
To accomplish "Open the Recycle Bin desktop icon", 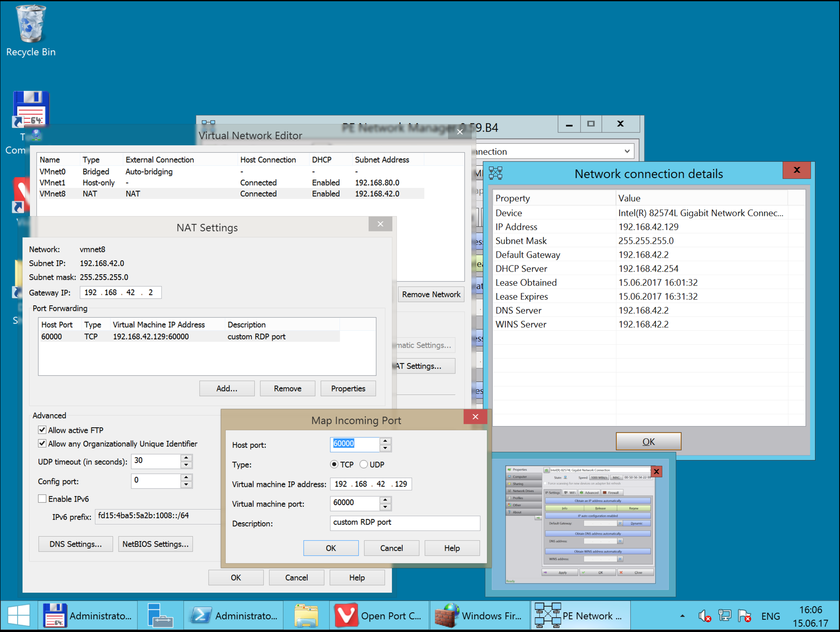I will 31,31.
